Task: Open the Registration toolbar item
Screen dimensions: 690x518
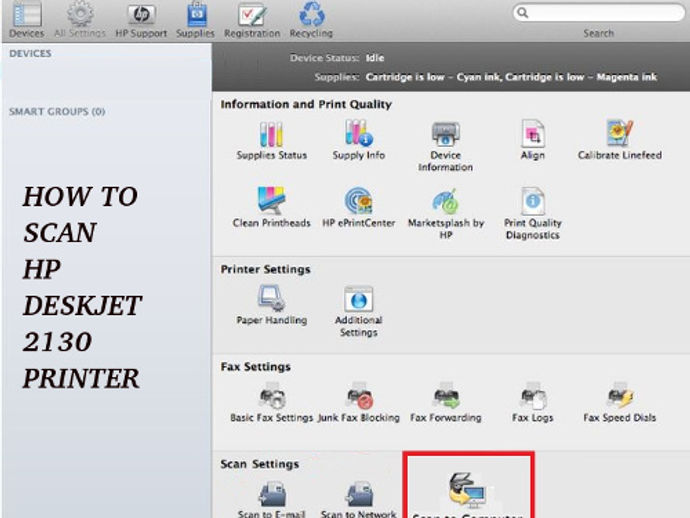Action: [x=252, y=19]
